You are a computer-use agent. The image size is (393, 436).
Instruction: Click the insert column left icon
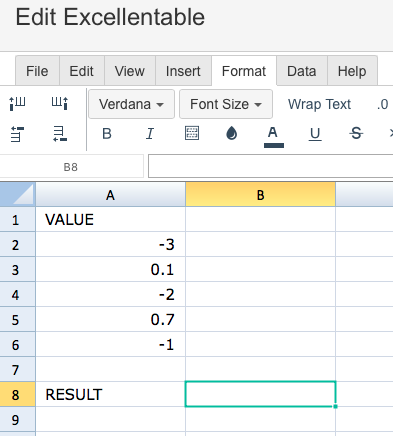click(17, 103)
